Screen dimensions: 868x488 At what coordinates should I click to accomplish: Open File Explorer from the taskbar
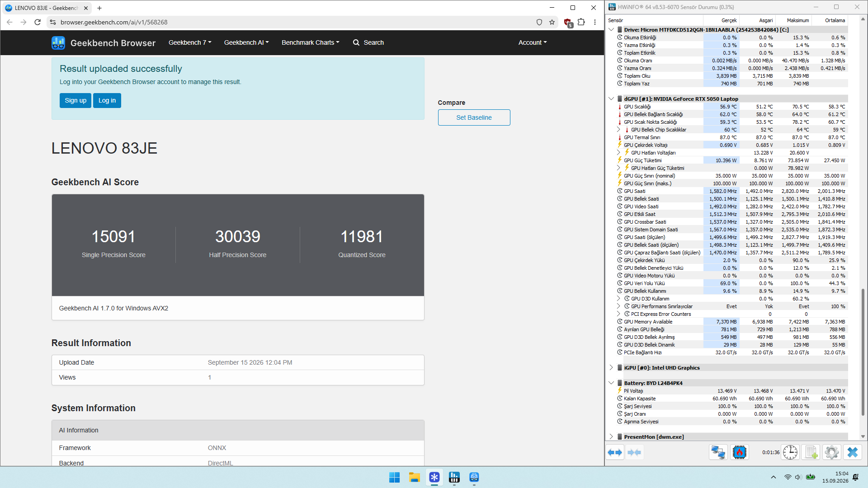click(414, 477)
